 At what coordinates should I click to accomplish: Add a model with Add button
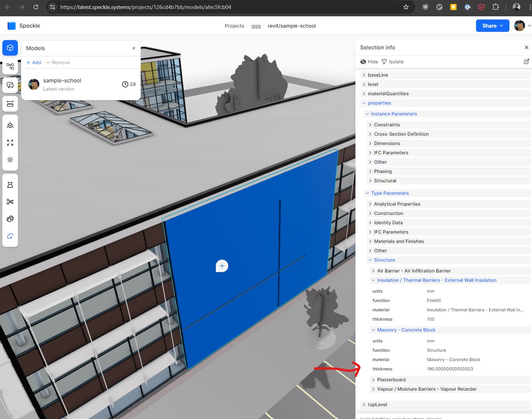tap(33, 63)
